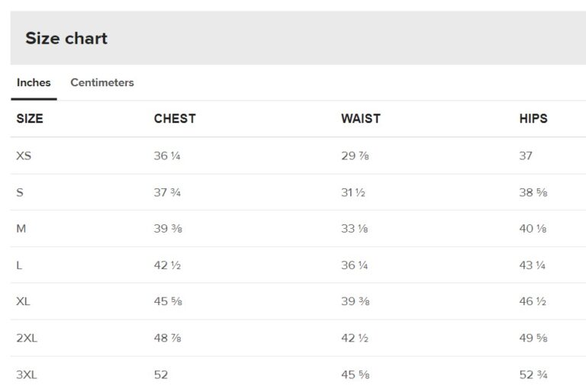Click the 2XL chest value 48 ⅞
586x392 pixels.
(168, 338)
